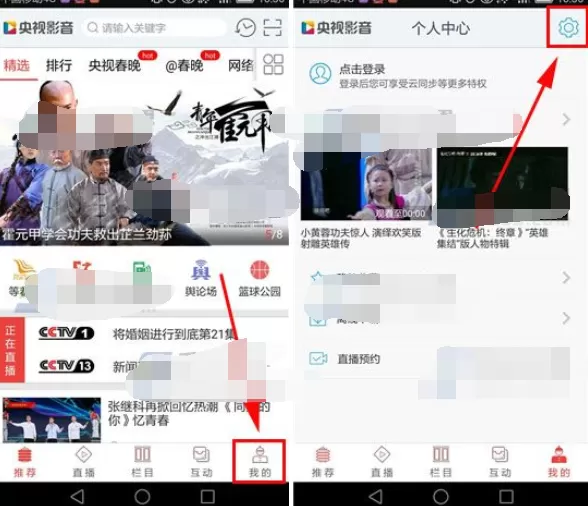Screen dimensions: 588x506
Task: Tap Android back button on left screen
Action: click(77, 497)
